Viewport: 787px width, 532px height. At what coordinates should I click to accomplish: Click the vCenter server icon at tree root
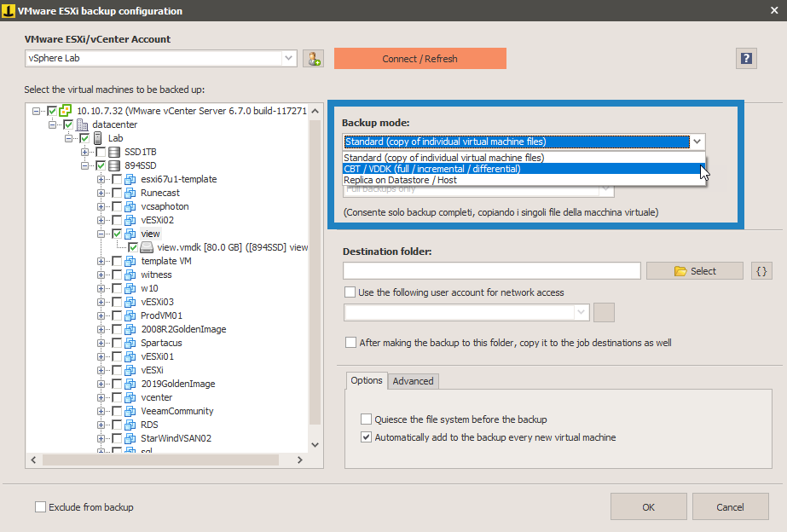(x=66, y=111)
